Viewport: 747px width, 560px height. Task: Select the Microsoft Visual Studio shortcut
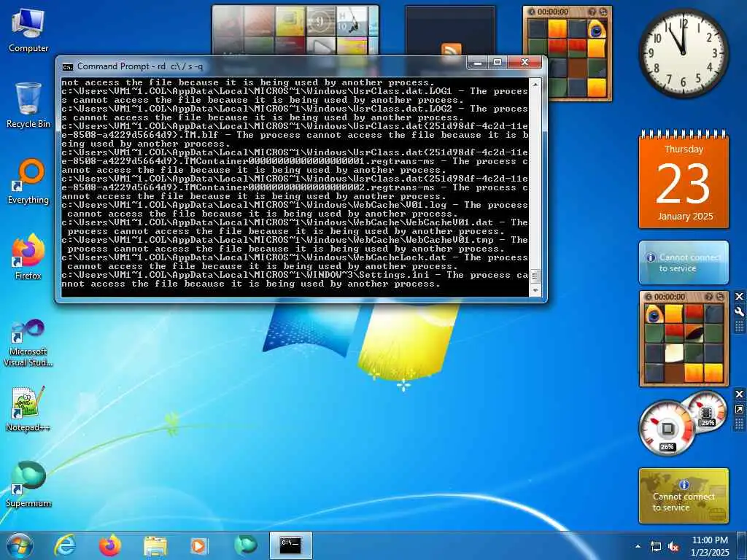[x=28, y=343]
